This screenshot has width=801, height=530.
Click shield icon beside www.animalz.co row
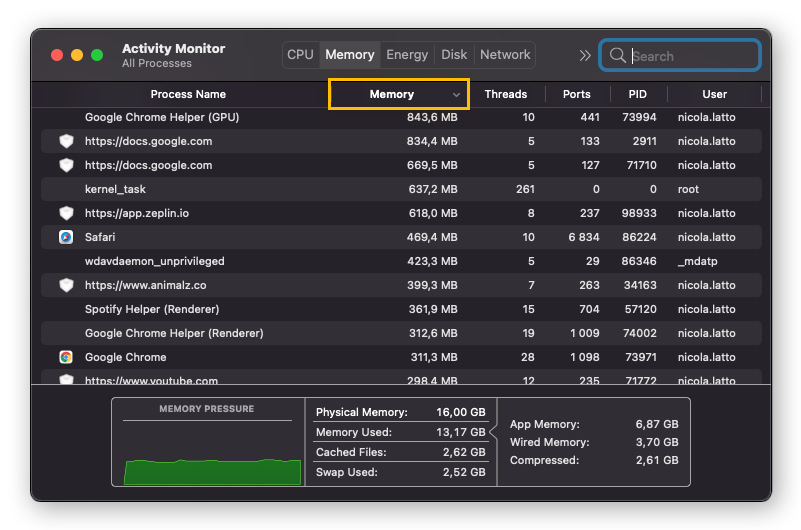point(66,285)
